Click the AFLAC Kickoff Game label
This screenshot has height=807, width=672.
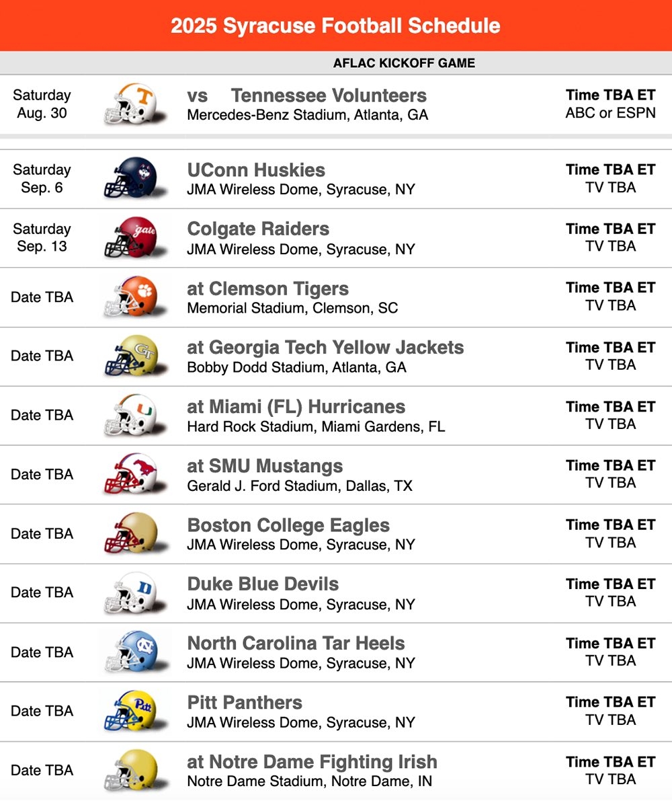tap(404, 63)
